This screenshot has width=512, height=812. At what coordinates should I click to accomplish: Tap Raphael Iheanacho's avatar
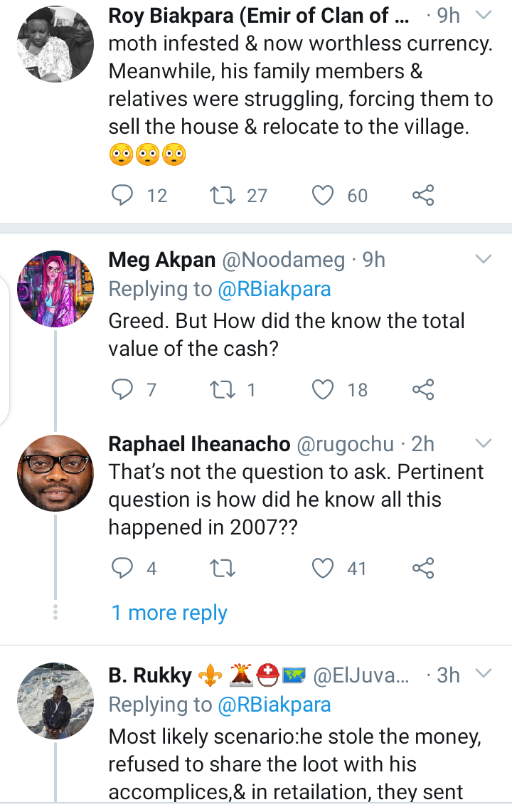pyautogui.click(x=55, y=473)
